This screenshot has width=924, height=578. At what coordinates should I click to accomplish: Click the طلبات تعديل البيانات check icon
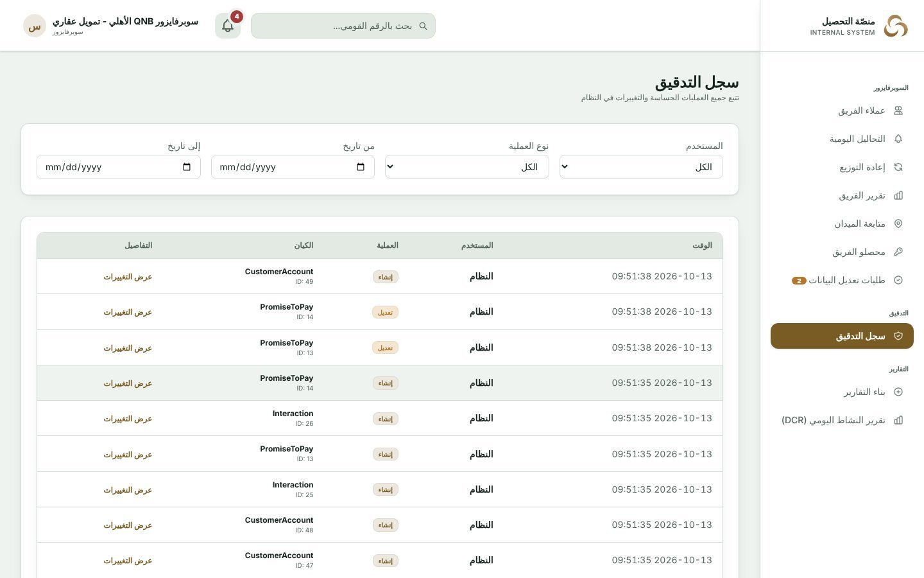point(898,280)
